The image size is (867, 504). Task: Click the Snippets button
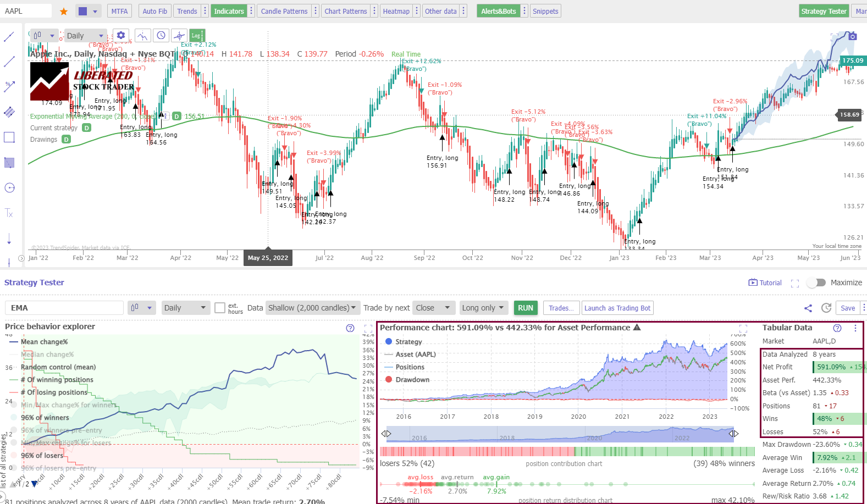point(545,11)
